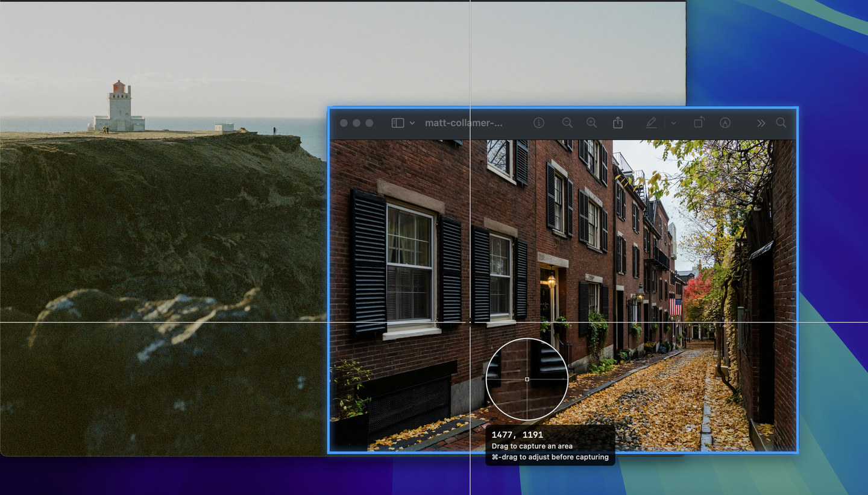This screenshot has width=868, height=495.
Task: Open the Inspector info icon
Action: point(539,123)
